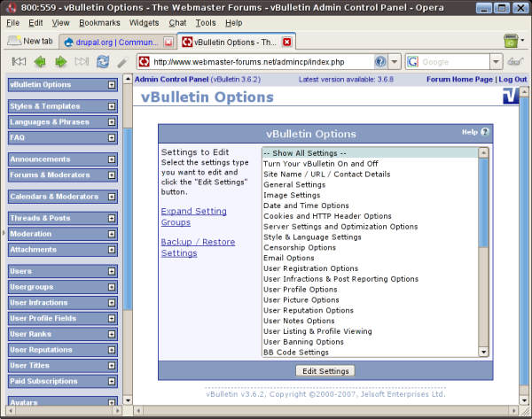Click the Edit Settings button
The height and width of the screenshot is (419, 532).
(x=325, y=371)
